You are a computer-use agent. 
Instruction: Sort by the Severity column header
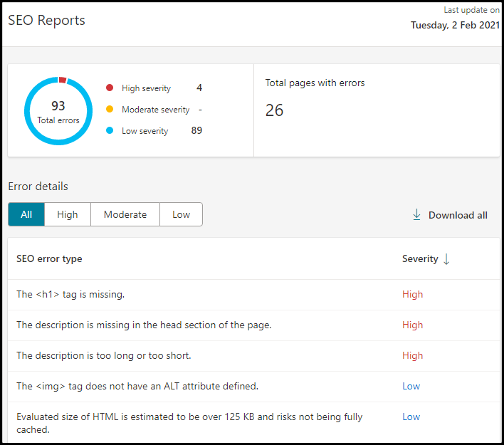coord(420,259)
